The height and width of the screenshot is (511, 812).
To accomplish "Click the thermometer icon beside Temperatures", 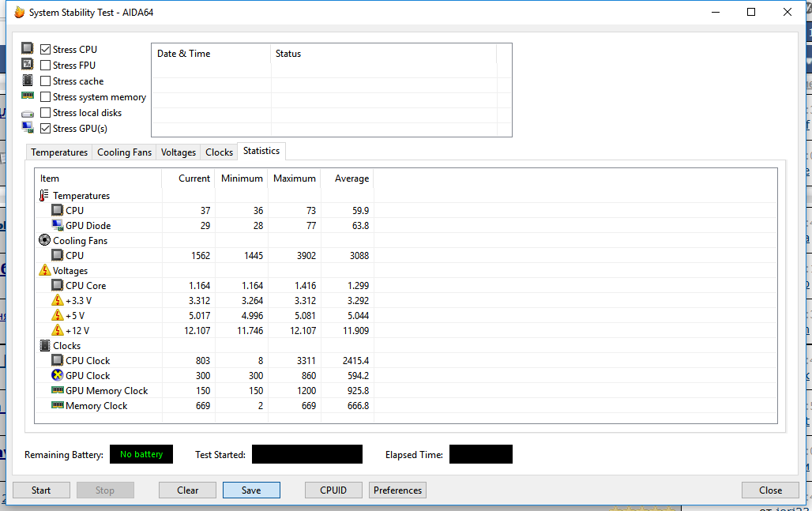I will coord(44,196).
